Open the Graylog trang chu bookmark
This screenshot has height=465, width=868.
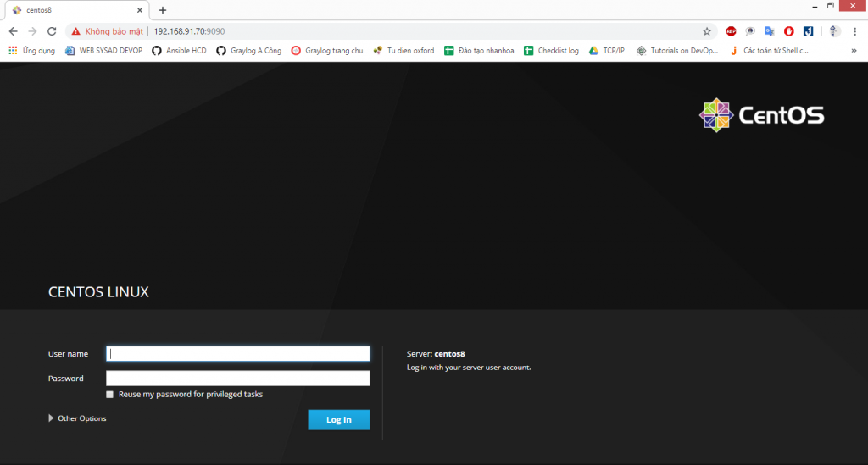point(327,50)
